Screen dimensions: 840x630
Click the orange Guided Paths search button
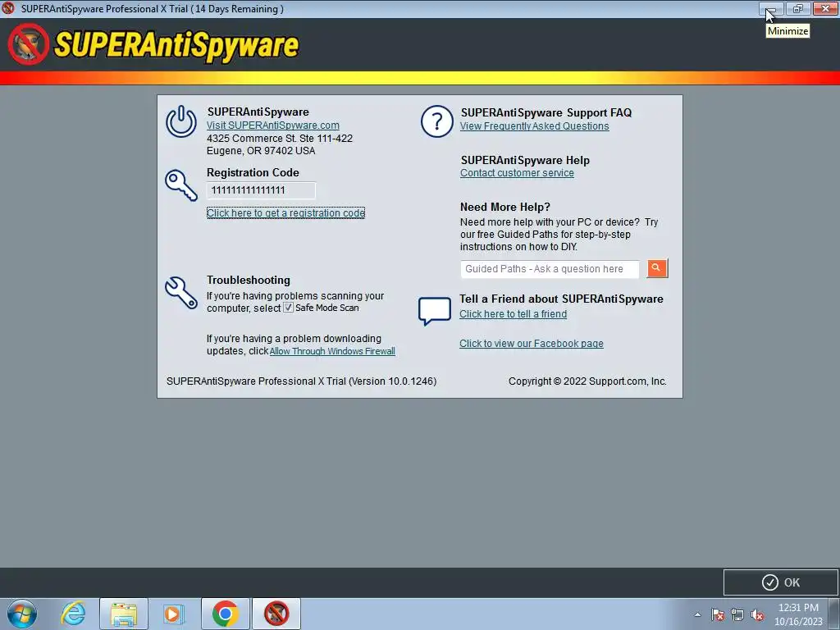[x=657, y=268]
